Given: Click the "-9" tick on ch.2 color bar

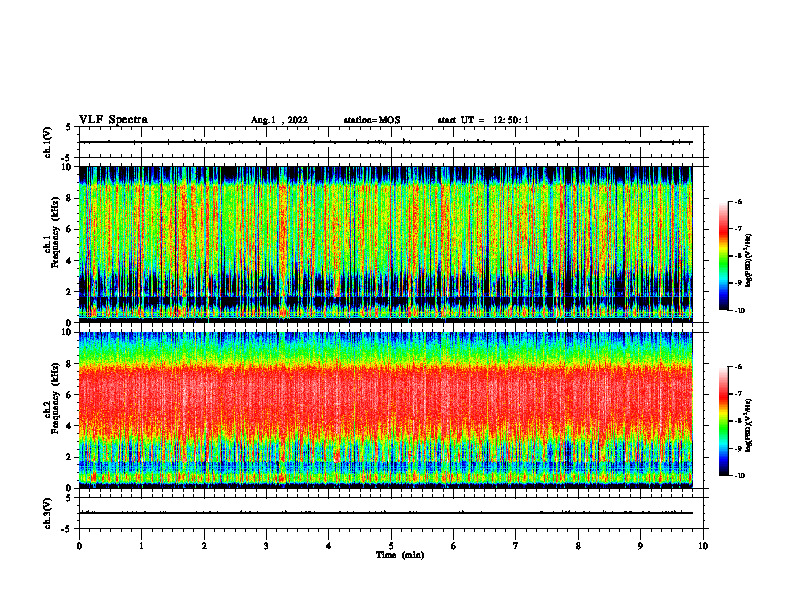Looking at the screenshot, I should pyautogui.click(x=738, y=448).
